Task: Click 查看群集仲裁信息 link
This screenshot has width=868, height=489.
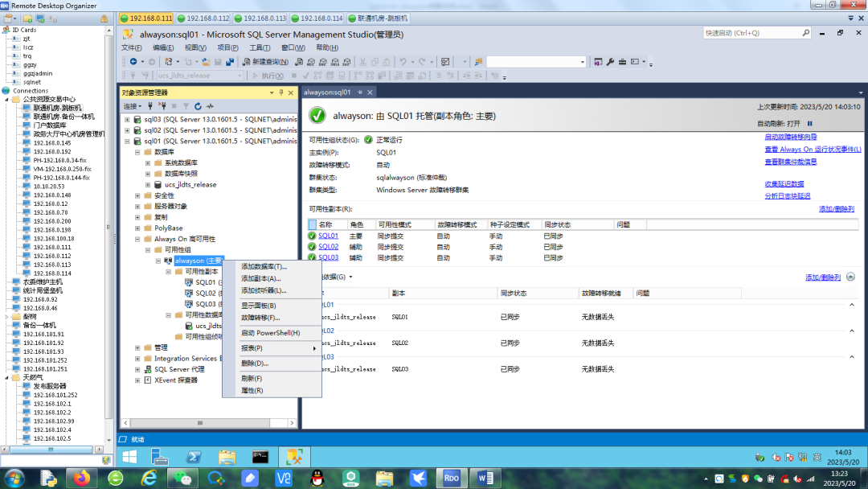Action: coord(791,162)
